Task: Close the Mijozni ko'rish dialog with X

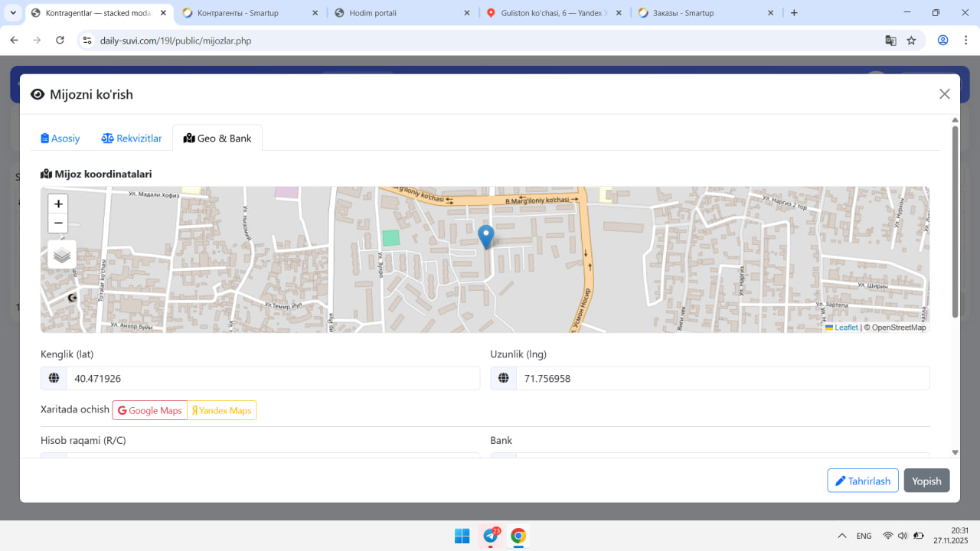Action: click(x=944, y=94)
